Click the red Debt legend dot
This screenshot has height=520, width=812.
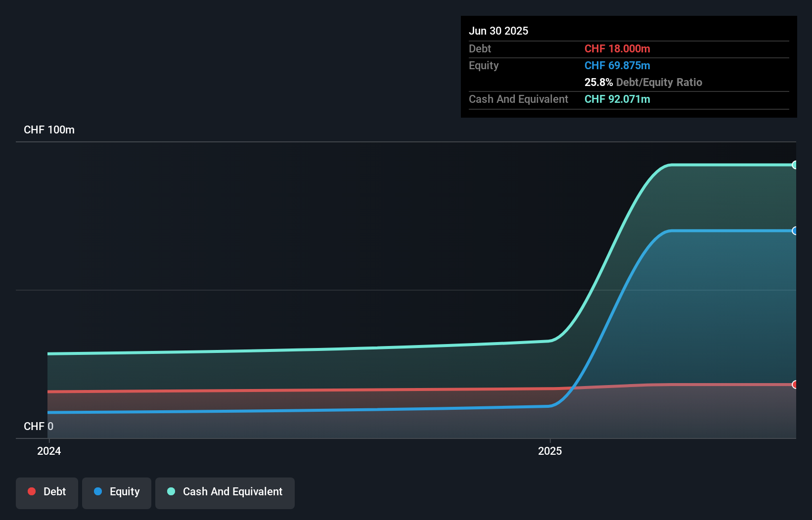point(32,491)
